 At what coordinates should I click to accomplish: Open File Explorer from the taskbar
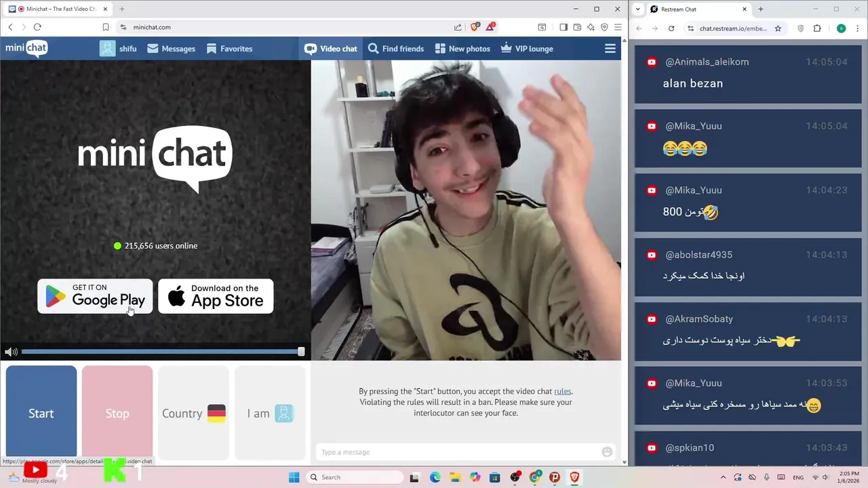[x=455, y=477]
